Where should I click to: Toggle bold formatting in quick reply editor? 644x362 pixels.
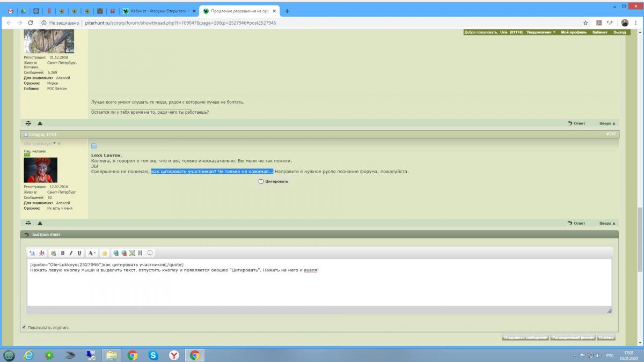(x=63, y=253)
